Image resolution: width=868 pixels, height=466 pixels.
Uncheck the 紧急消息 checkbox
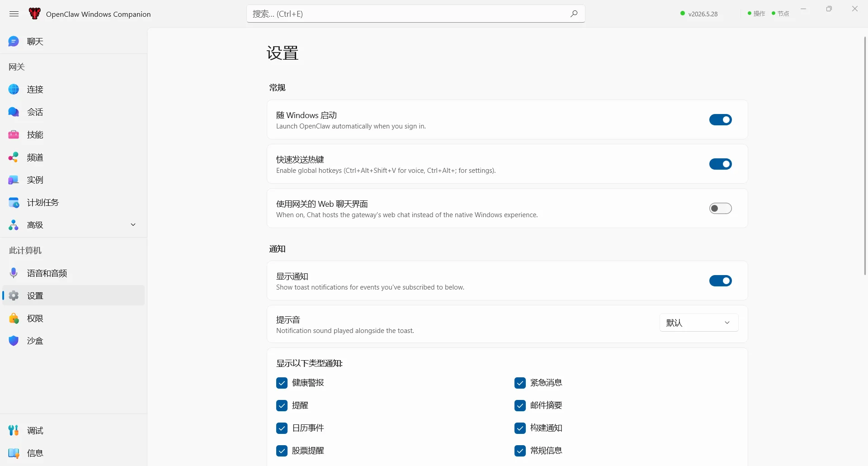tap(520, 383)
